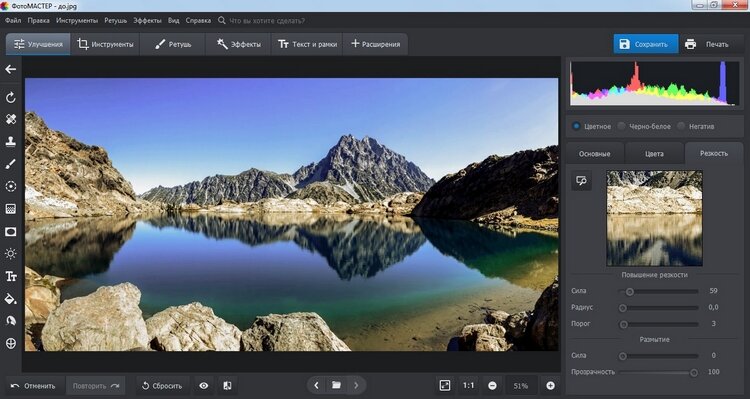Select the healing bandage tool
Screen dimensions: 750x399
click(x=11, y=120)
